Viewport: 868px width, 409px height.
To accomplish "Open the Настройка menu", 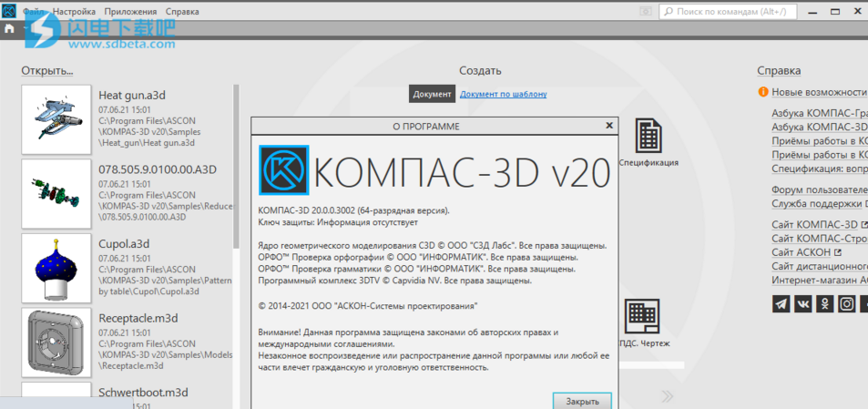I will (x=74, y=11).
